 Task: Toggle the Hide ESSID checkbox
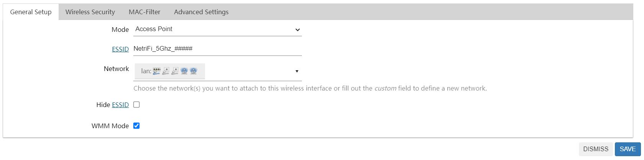(x=136, y=105)
